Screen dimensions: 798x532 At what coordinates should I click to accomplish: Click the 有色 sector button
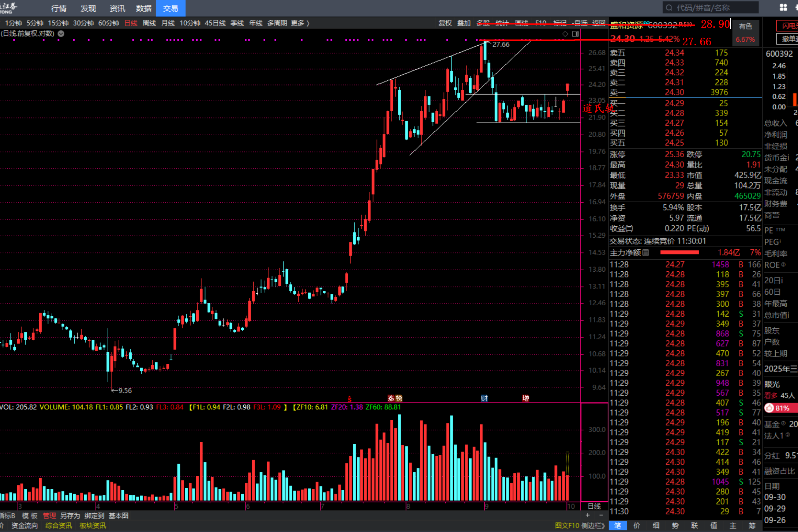(x=745, y=26)
